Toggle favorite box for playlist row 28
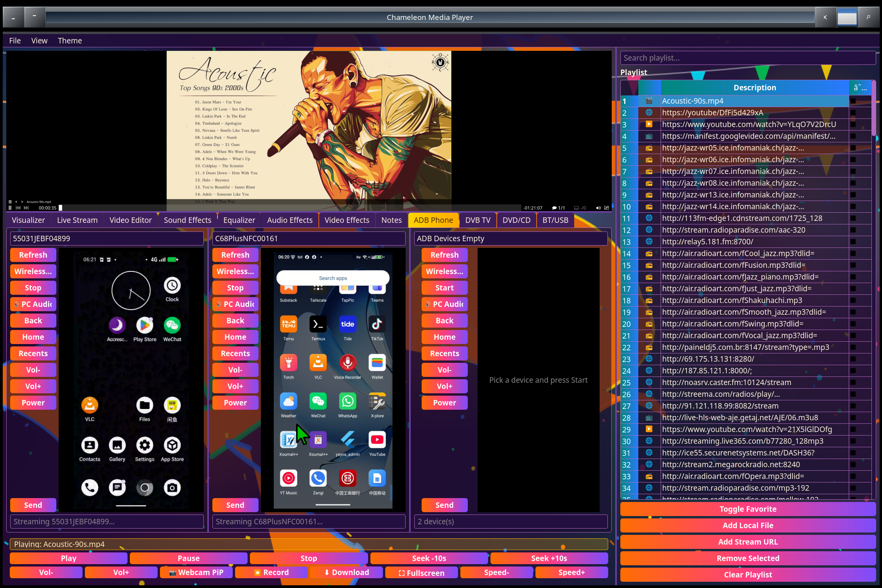 click(x=853, y=418)
